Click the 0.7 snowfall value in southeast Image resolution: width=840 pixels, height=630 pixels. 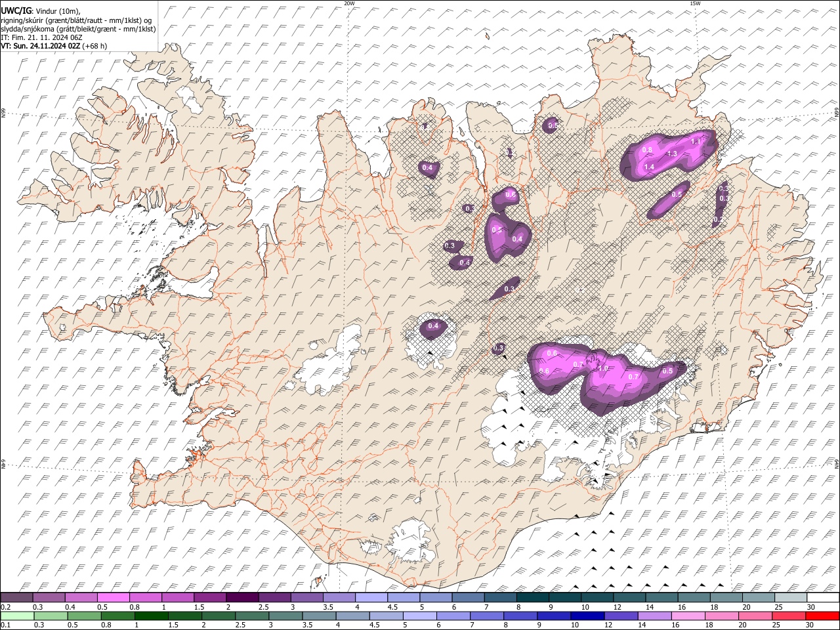pyautogui.click(x=634, y=377)
